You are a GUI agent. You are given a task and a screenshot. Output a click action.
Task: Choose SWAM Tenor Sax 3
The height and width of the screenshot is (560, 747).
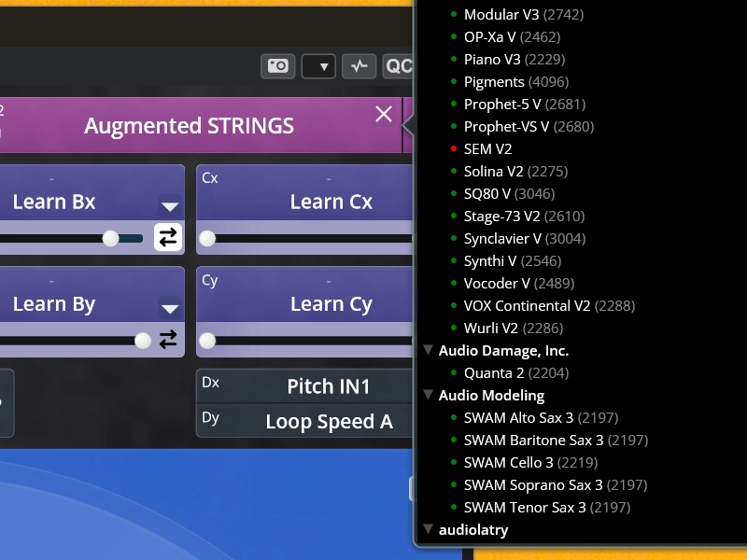(547, 507)
